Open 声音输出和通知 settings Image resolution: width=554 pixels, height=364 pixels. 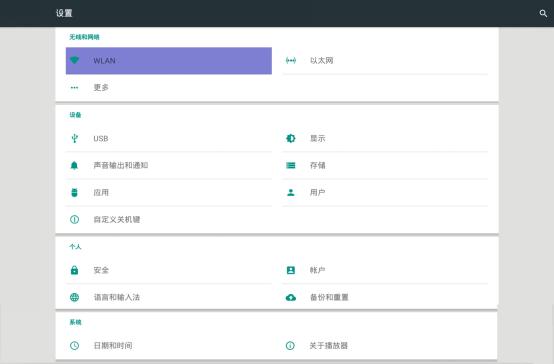point(169,165)
